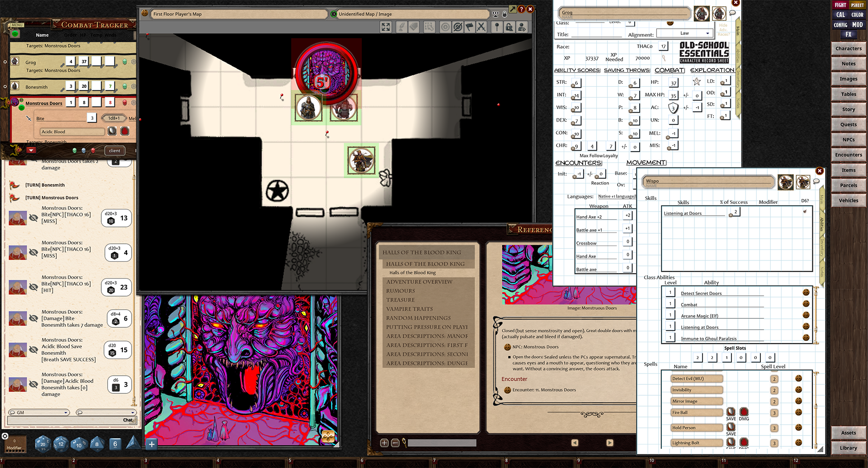Click the player vision preview icon

coord(522,27)
